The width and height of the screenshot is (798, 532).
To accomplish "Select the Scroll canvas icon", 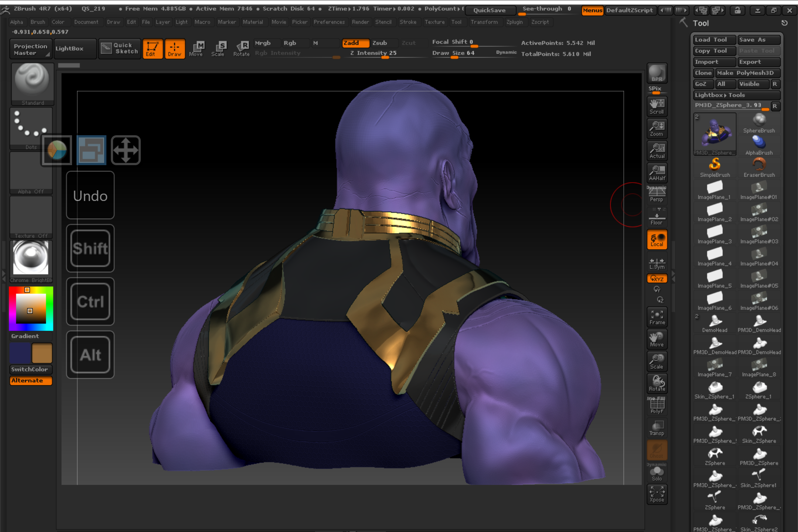I will point(657,106).
